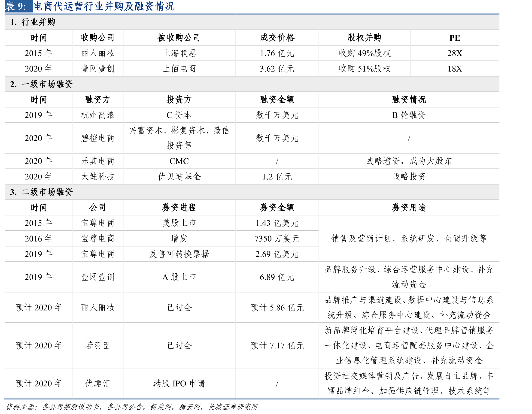
Task: Select cell 碧橙电商
Action: click(x=98, y=138)
